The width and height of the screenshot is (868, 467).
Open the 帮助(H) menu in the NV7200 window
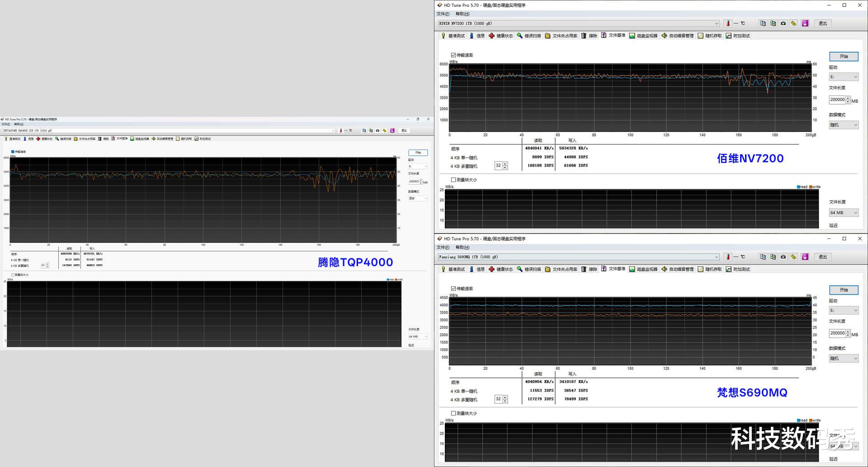tap(462, 14)
